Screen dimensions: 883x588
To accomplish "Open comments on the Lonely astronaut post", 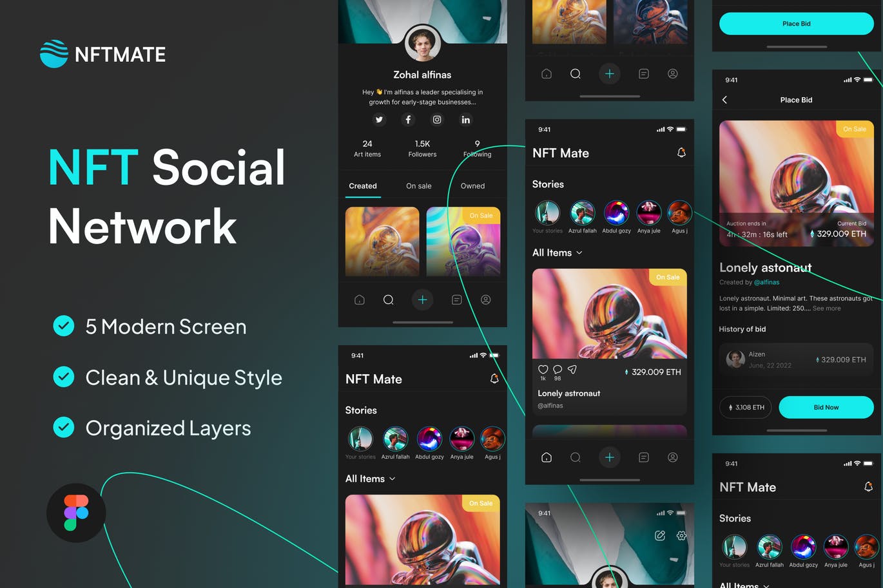I will (x=558, y=370).
